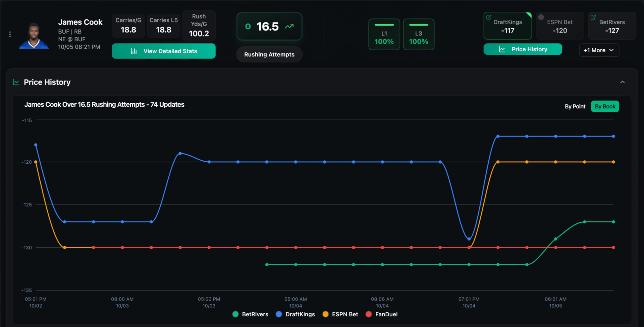Viewport: 644px width, 327px height.
Task: Open the DraftKings -117 odds card
Action: 507,26
